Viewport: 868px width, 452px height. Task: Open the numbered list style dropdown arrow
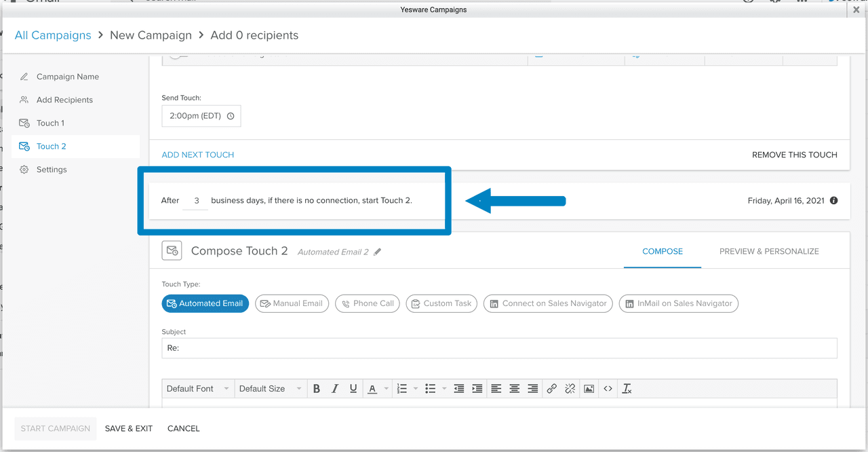[x=416, y=389]
